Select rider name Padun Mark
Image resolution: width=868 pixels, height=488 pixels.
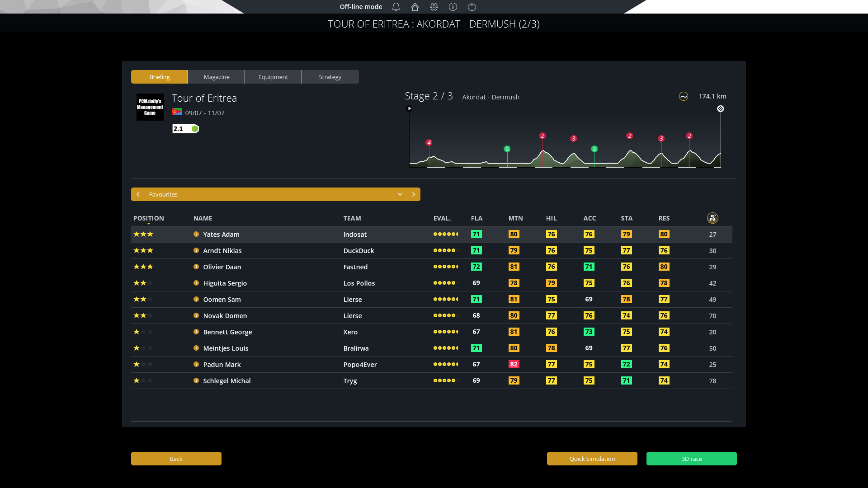point(222,364)
